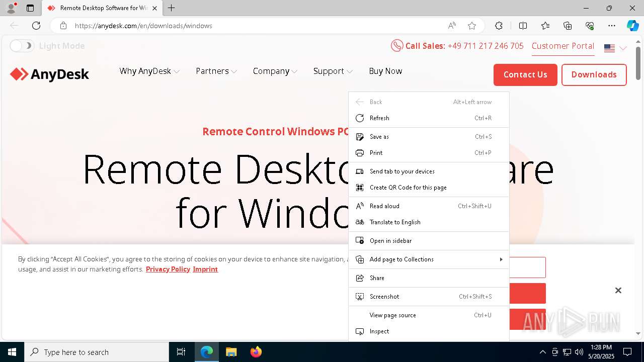The height and width of the screenshot is (362, 644).
Task: Open the Extensions puzzle icon
Action: pyautogui.click(x=499, y=26)
